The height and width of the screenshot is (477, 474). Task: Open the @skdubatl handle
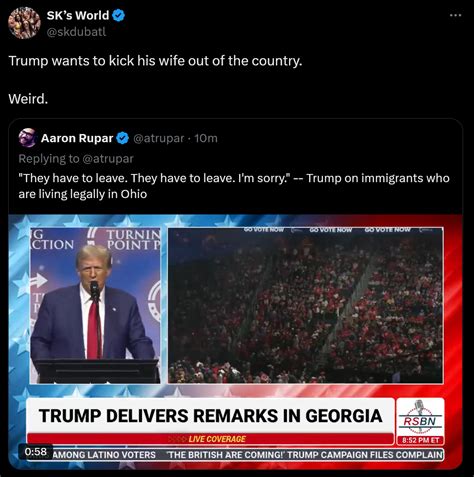(76, 32)
